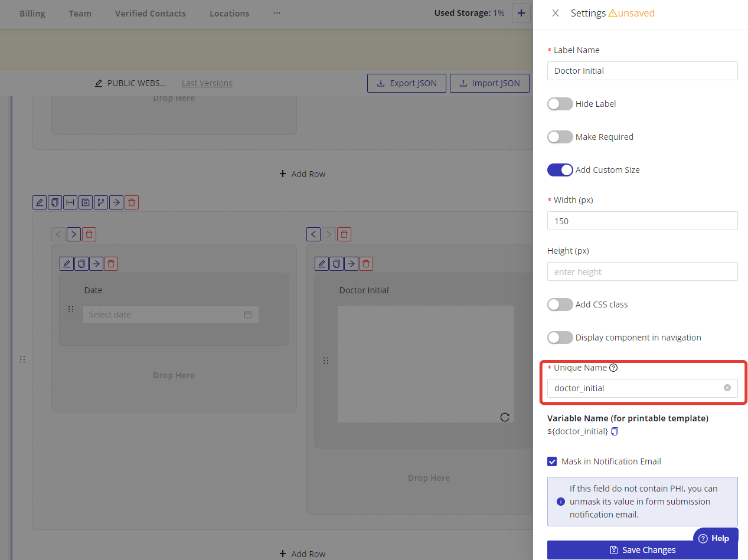This screenshot has height=560, width=748.
Task: Clear the Unique Name field text
Action: click(727, 388)
